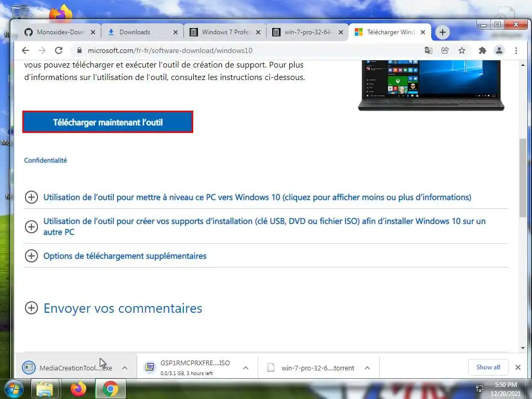Open MediaCreationTool download options chevron

click(x=125, y=368)
